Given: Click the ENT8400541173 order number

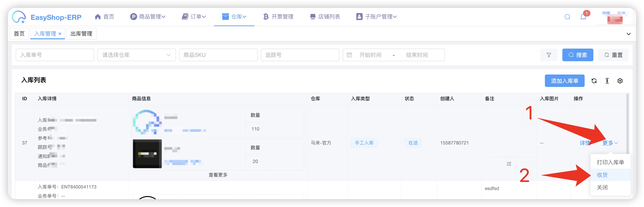Looking at the screenshot, I should pos(79,187).
